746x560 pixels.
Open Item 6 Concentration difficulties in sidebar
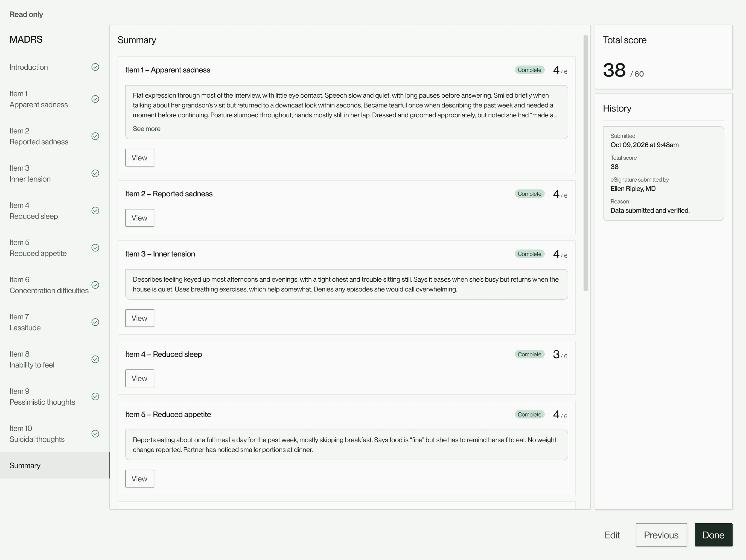(x=55, y=285)
